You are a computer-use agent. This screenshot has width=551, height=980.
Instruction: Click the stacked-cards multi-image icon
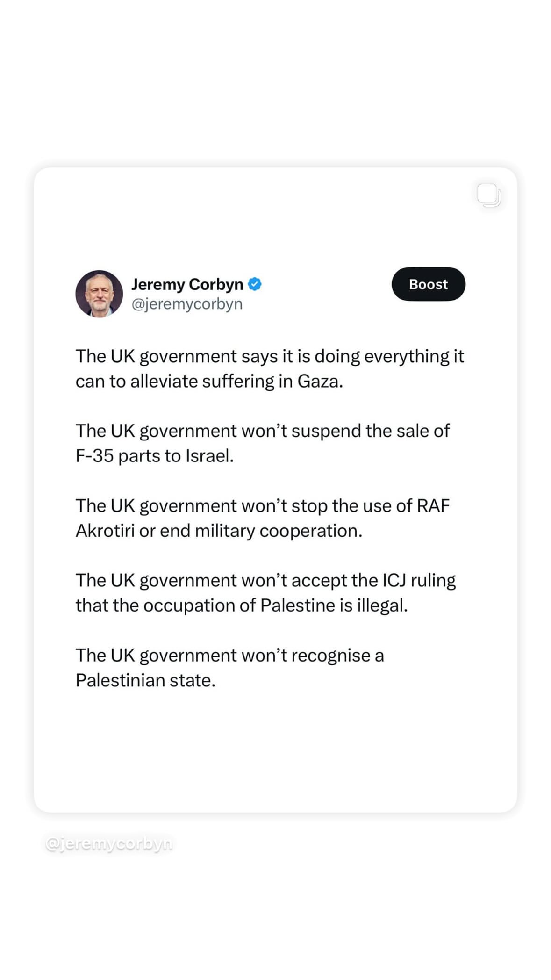pos(489,195)
